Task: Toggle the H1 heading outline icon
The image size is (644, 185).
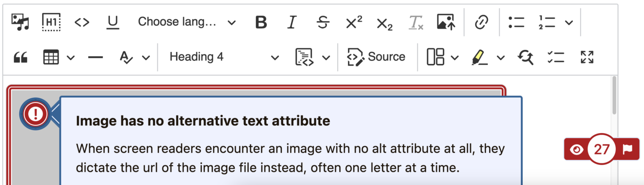Action: [x=51, y=22]
